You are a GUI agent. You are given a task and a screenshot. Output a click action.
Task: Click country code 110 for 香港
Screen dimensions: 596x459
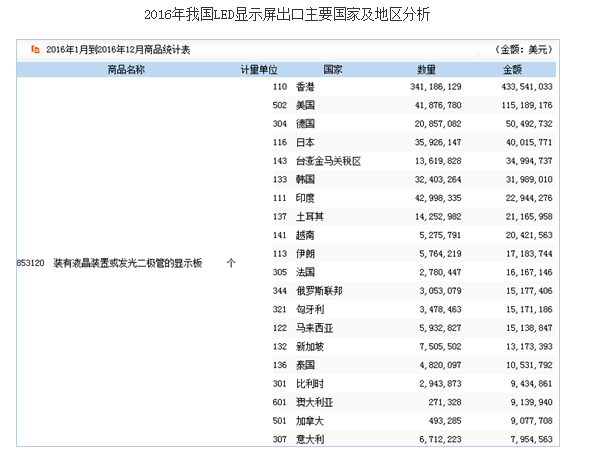click(280, 87)
